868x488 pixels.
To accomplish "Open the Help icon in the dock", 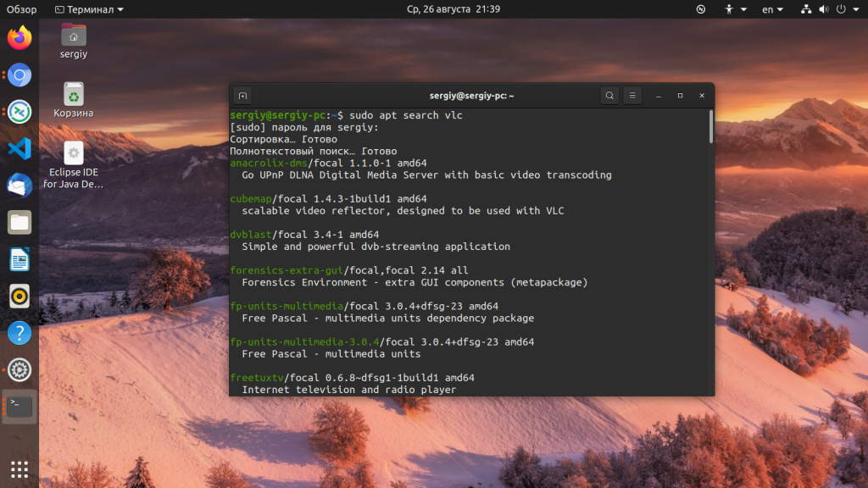I will point(19,333).
